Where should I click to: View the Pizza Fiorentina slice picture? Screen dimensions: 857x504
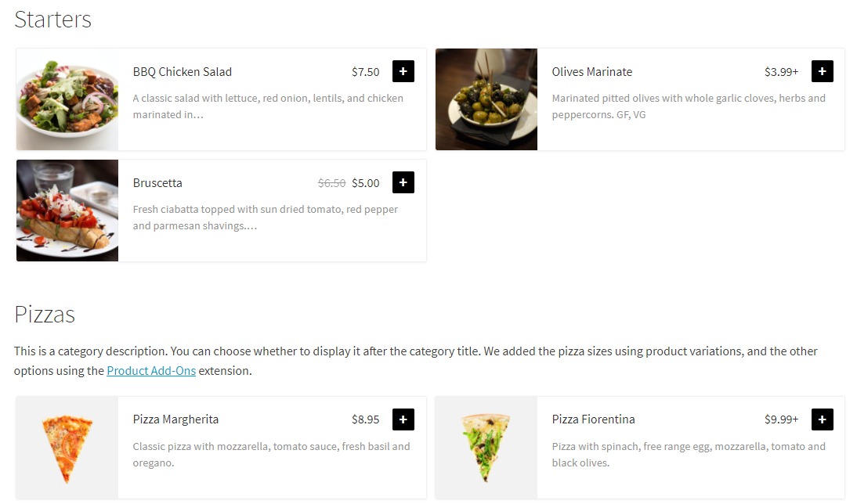pos(486,448)
